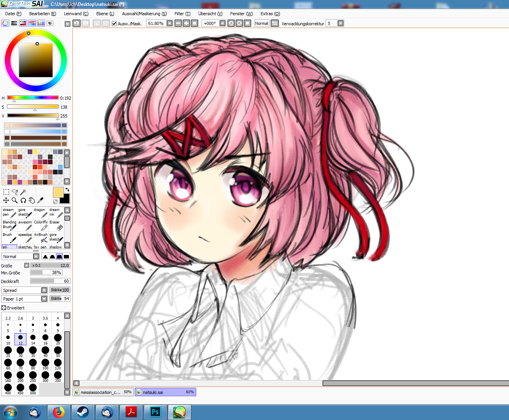Screen dimensions: 509x420
Task: Select the Eyedropper color picker tool
Action: pos(41,200)
